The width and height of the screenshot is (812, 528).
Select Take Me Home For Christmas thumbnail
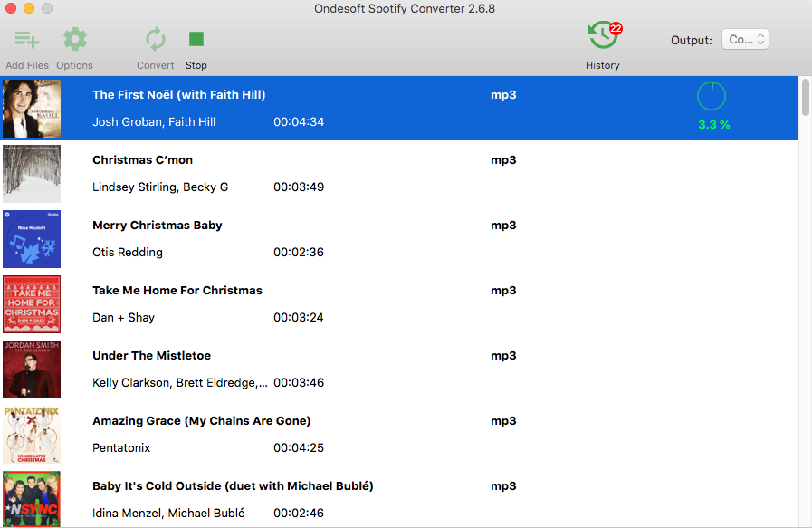click(32, 304)
